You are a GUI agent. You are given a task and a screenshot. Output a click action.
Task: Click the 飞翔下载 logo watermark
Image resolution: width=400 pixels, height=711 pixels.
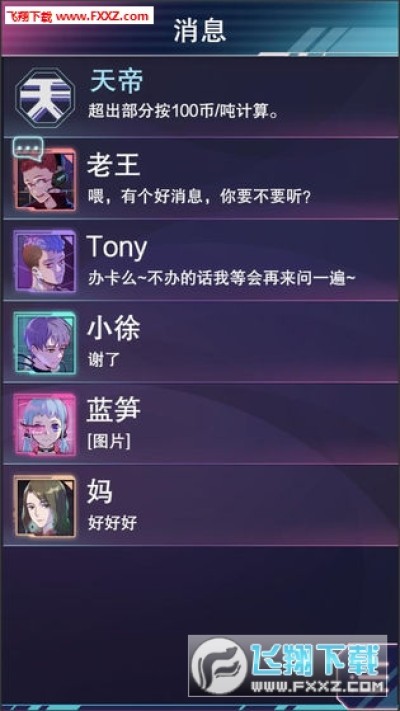(x=288, y=665)
